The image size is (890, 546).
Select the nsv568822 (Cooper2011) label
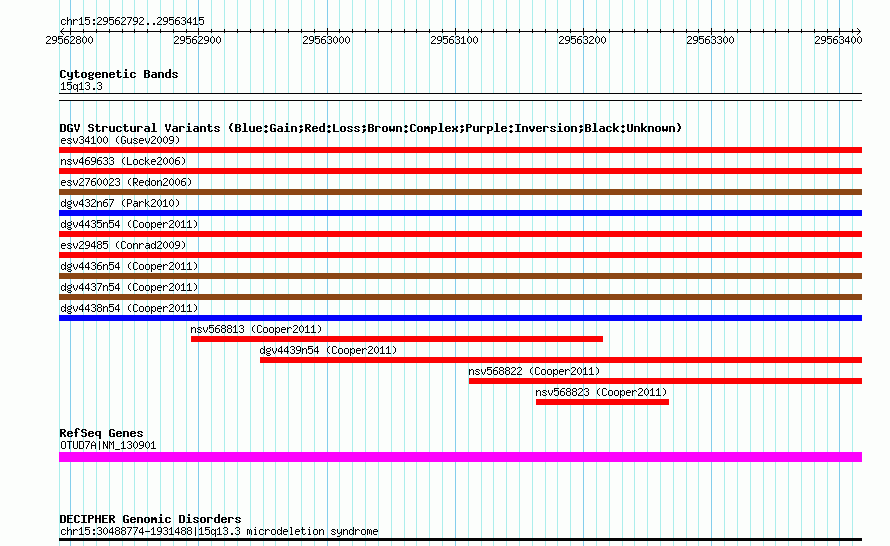click(x=534, y=371)
